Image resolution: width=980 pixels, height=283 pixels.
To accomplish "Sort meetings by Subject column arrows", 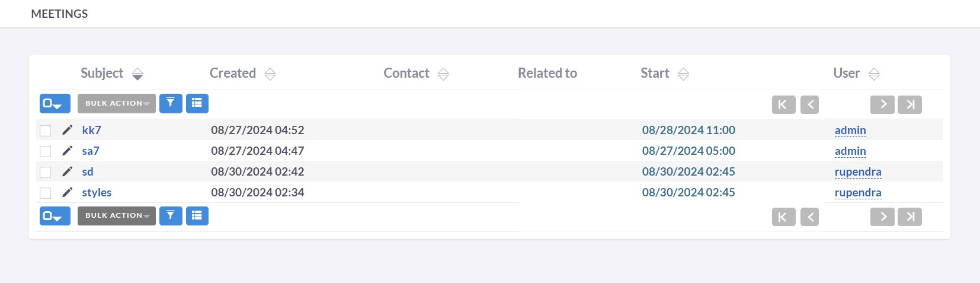I will click(x=137, y=74).
